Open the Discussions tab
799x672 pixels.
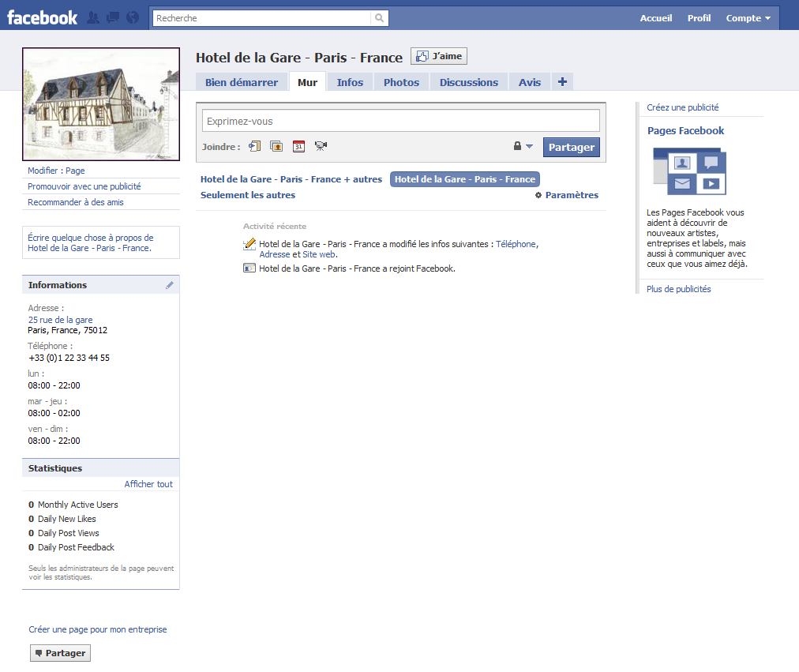[469, 82]
